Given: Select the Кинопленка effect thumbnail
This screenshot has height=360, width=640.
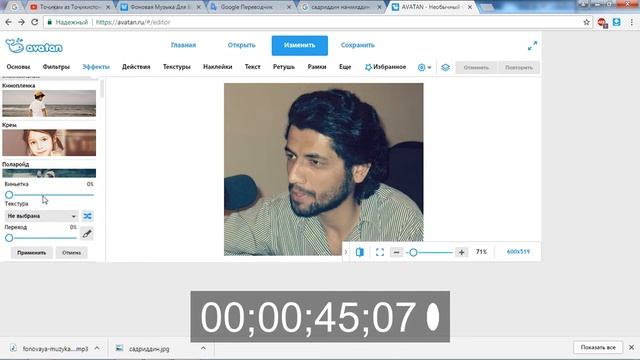Looking at the screenshot, I should point(49,103).
